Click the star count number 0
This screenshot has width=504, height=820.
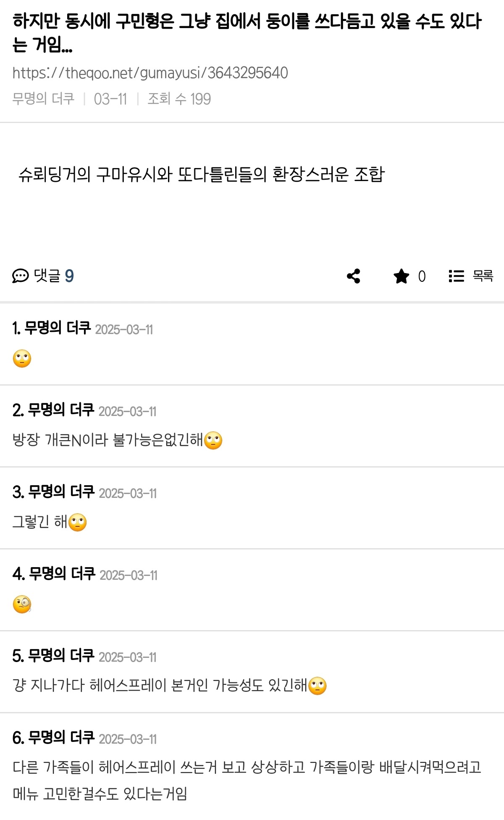coord(422,276)
